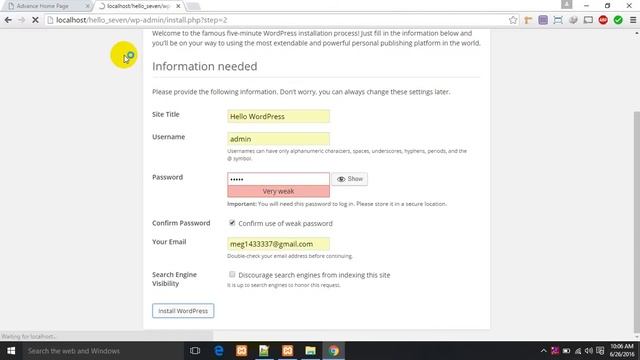Uncheck Confirm use of weak password

(x=232, y=222)
